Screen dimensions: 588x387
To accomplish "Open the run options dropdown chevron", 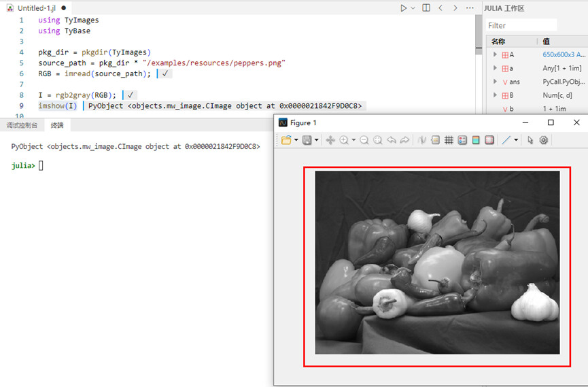I will [413, 8].
